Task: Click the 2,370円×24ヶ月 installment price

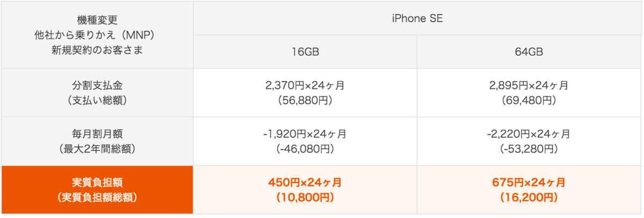Action: pos(304,85)
